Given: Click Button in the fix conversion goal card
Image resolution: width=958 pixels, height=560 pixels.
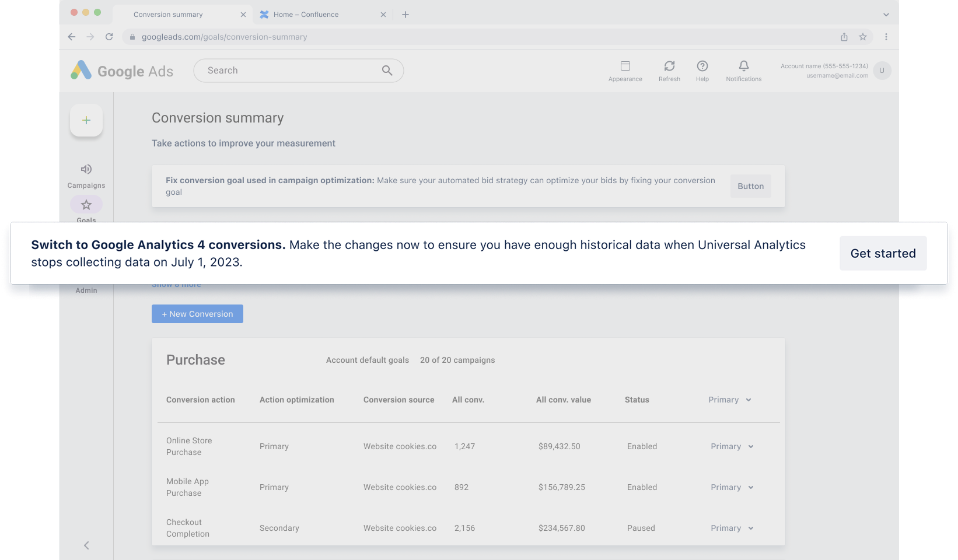Looking at the screenshot, I should [x=750, y=186].
